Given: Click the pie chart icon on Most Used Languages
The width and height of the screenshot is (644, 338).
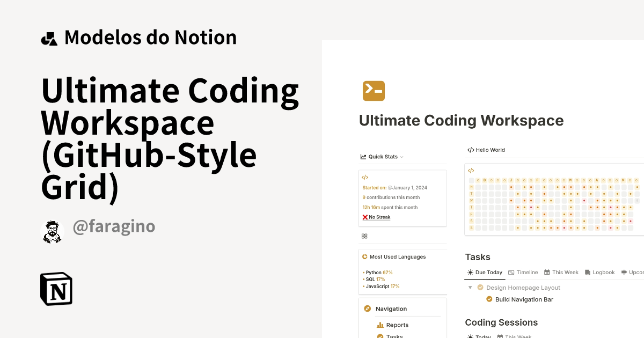Looking at the screenshot, I should click(x=365, y=256).
